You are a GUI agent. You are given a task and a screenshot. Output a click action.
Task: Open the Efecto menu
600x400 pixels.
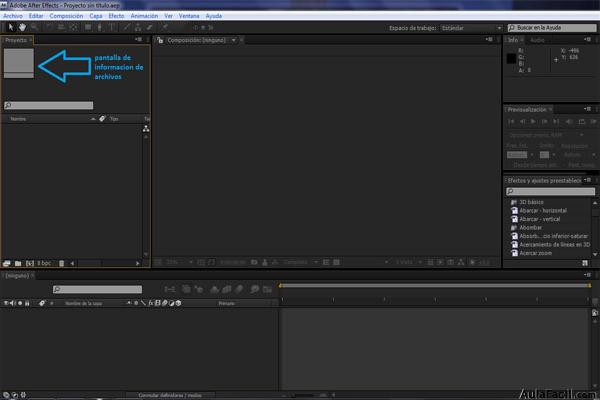coord(116,16)
